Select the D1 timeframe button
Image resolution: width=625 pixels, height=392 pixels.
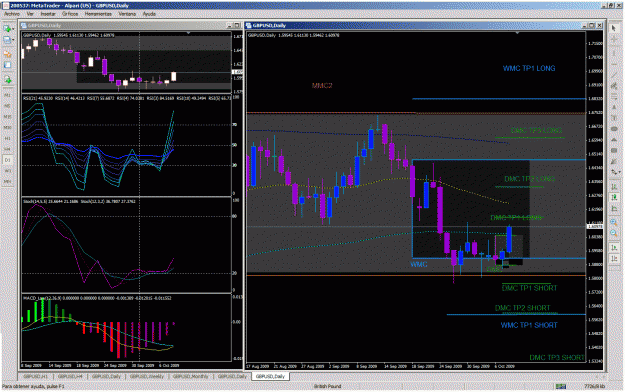7,160
